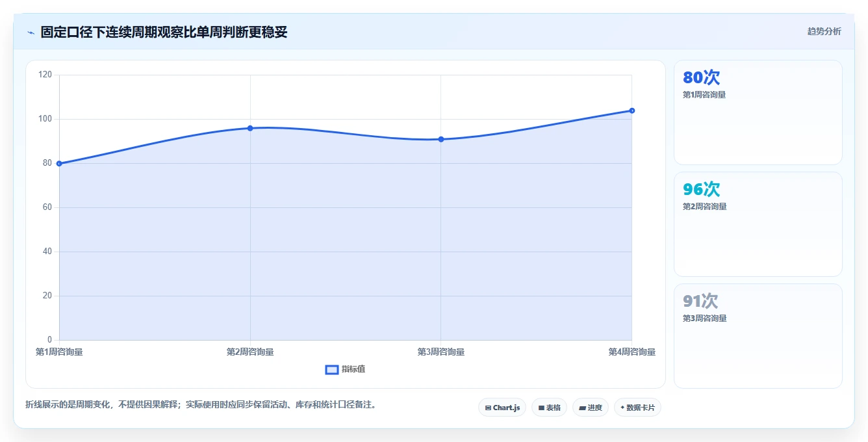
Task: Click the 指标值 legend color box
Action: pyautogui.click(x=331, y=369)
